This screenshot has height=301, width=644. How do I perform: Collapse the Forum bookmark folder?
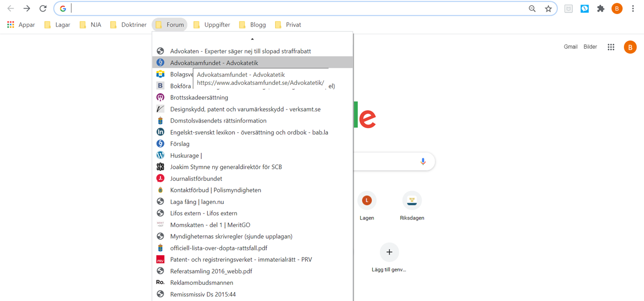[x=170, y=25]
